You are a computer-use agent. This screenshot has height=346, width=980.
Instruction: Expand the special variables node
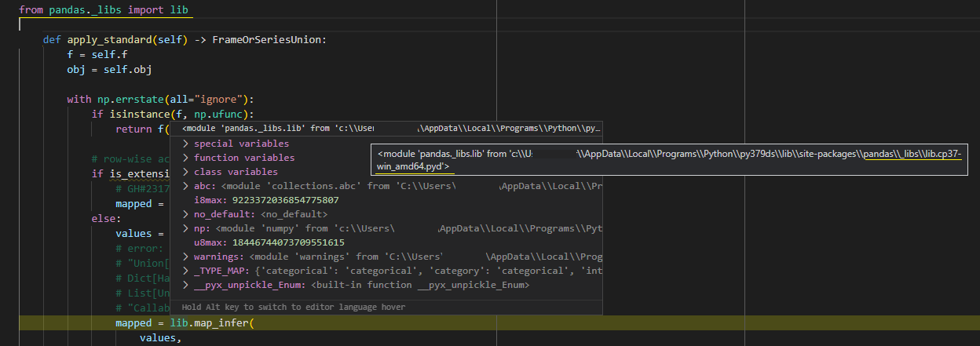click(185, 144)
